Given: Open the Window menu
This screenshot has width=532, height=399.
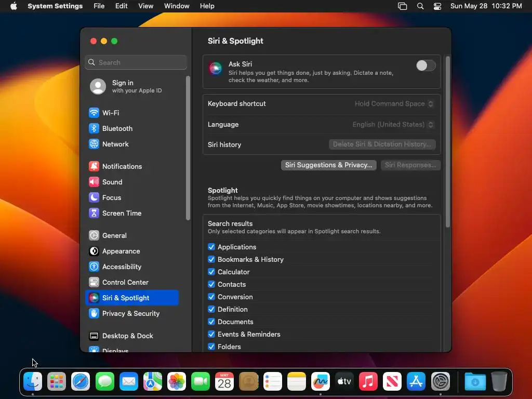Looking at the screenshot, I should coord(177,6).
